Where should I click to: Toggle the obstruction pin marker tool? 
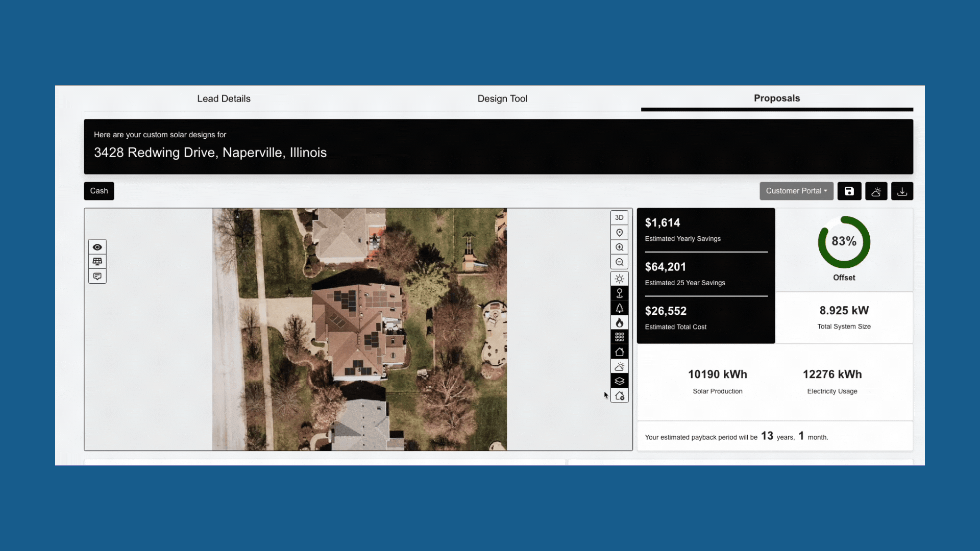(619, 293)
